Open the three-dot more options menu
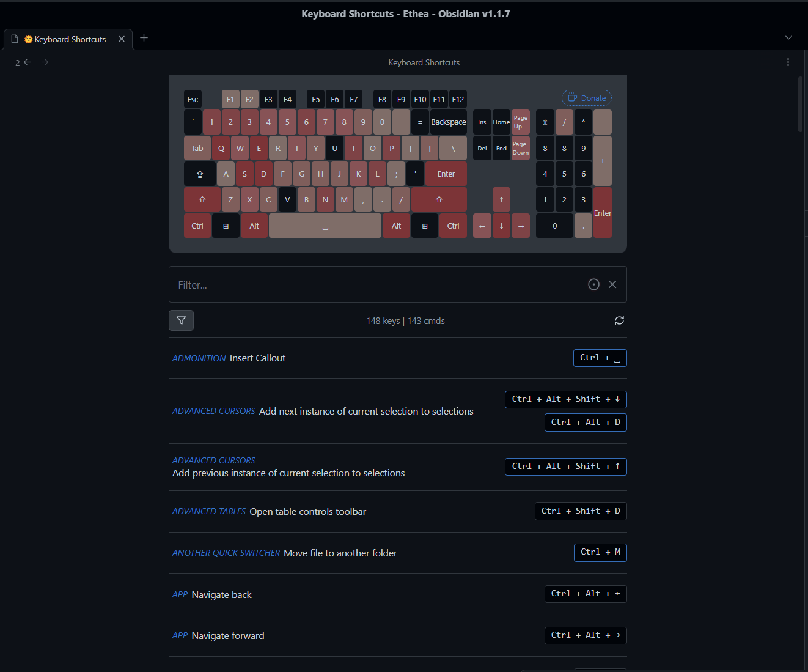This screenshot has width=808, height=672. pos(788,62)
